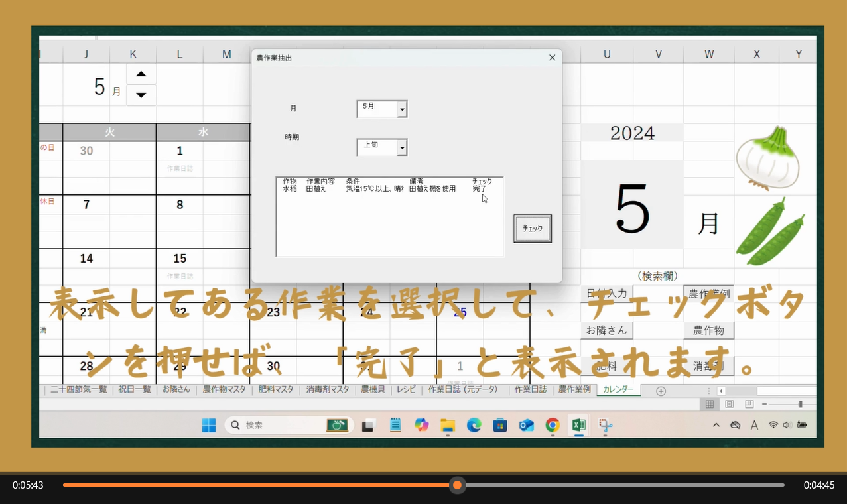Open Snipping Tool in the taskbar
The height and width of the screenshot is (504, 847).
[x=605, y=425]
